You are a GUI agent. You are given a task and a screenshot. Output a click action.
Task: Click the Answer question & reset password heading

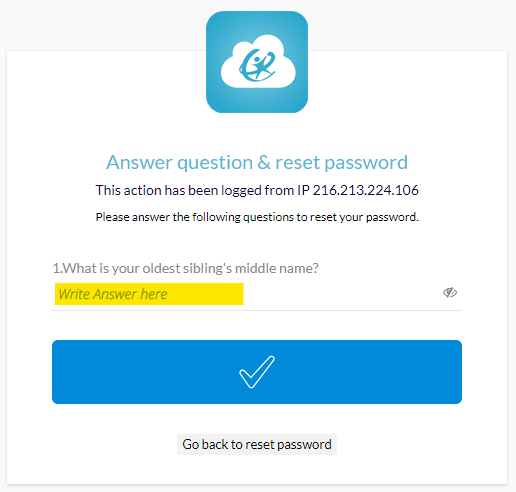pos(257,162)
